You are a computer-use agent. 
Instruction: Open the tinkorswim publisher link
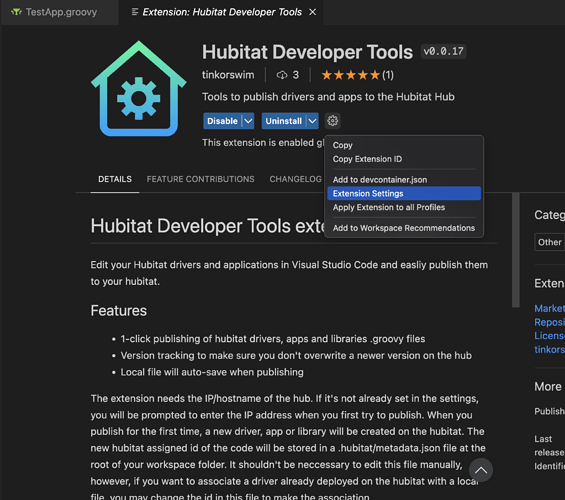228,75
